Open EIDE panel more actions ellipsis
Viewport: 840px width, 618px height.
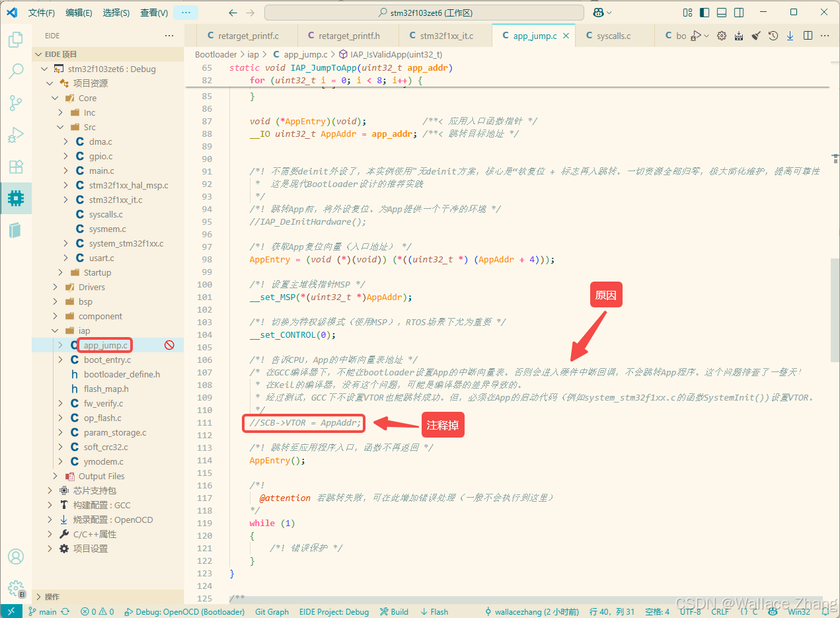point(169,36)
